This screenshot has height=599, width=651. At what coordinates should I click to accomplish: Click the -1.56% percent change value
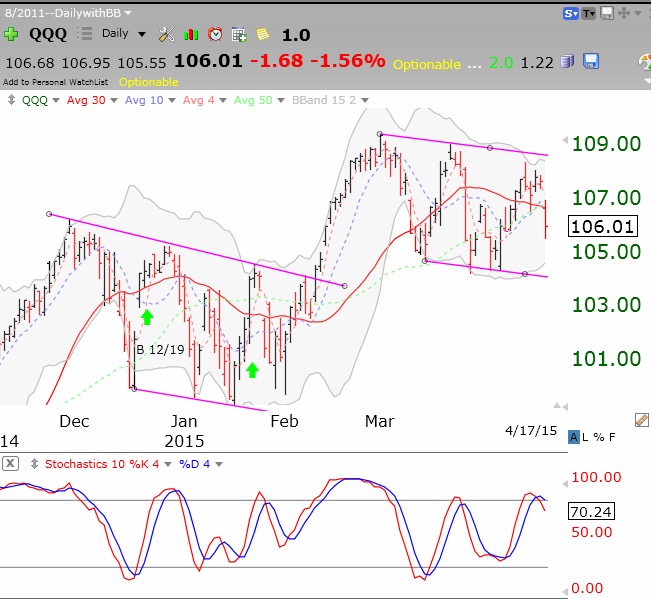click(348, 61)
